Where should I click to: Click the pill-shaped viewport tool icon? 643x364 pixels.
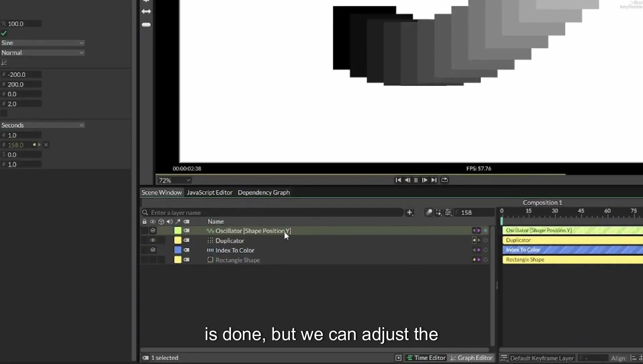[x=146, y=25]
